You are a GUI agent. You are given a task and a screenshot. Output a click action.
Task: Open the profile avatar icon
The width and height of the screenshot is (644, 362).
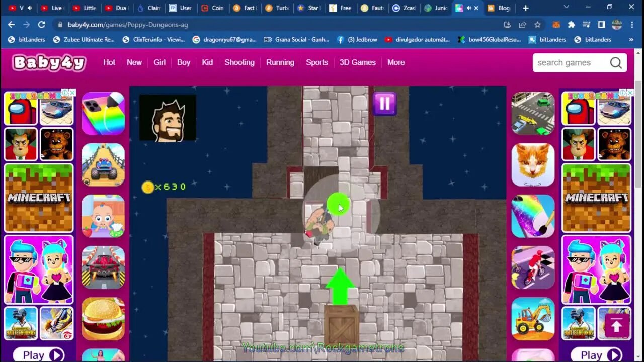click(x=617, y=24)
